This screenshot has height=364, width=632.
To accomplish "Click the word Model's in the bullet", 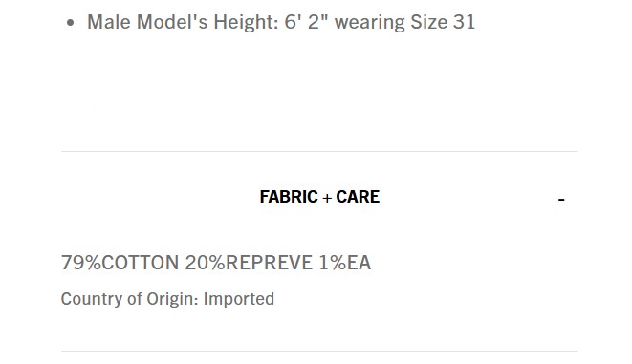I will [172, 22].
